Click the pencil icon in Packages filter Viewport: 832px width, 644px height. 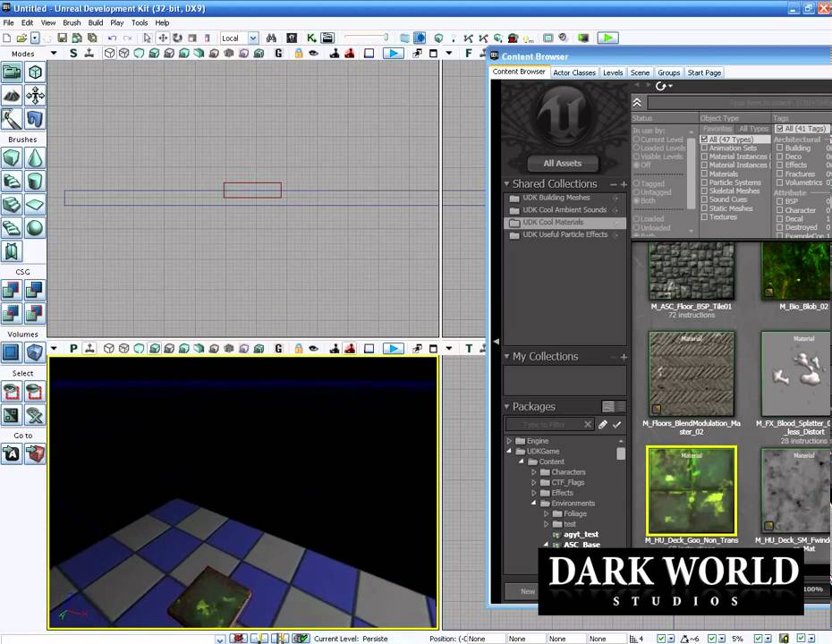[x=603, y=424]
